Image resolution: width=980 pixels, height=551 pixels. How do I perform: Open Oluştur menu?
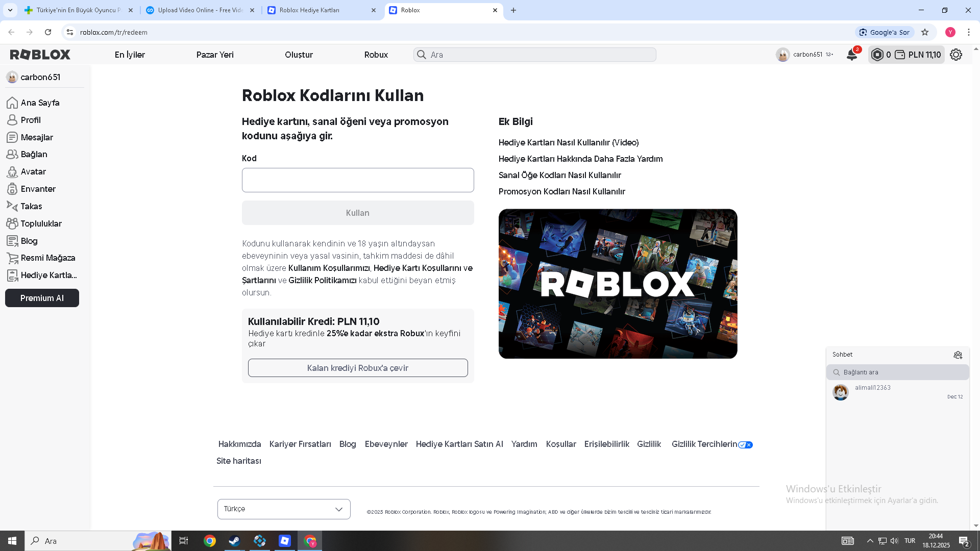(x=299, y=55)
